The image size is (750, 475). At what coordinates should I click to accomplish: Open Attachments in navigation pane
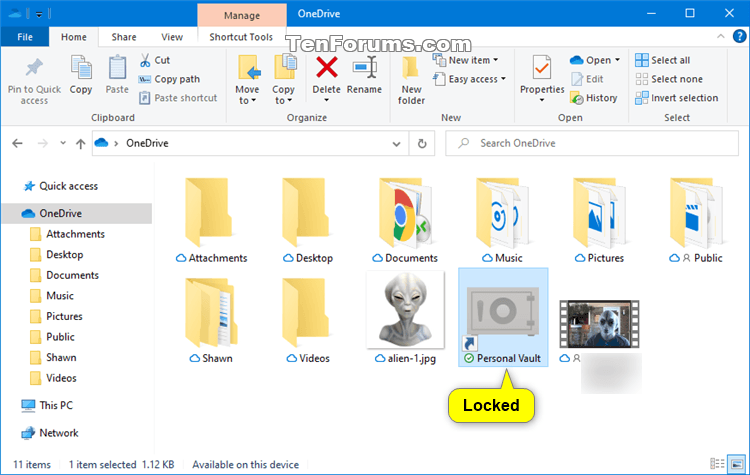coord(75,234)
